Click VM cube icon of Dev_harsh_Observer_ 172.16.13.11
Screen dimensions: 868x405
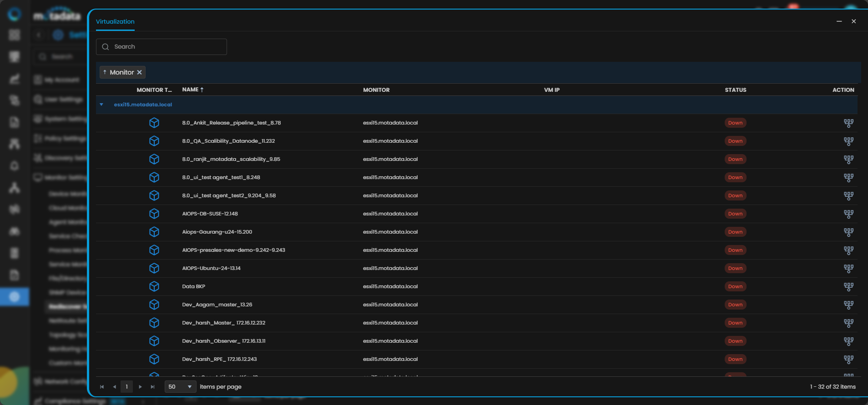[x=154, y=341]
